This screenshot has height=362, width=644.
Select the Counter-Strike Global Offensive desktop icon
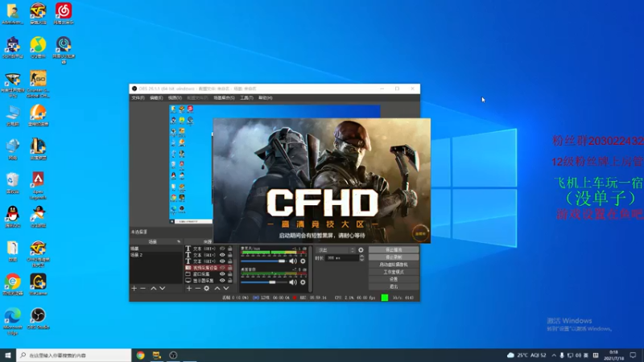coord(38,84)
